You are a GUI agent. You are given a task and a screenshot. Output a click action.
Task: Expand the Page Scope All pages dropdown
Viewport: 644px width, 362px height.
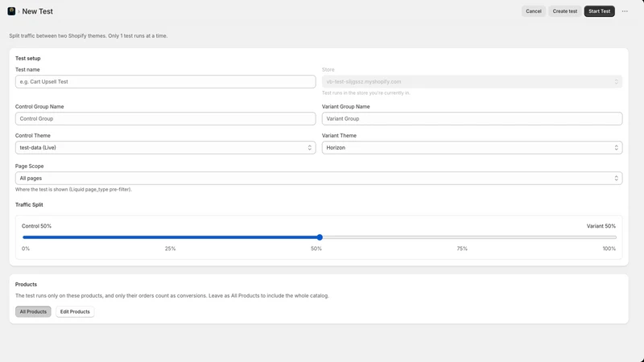[x=319, y=178]
